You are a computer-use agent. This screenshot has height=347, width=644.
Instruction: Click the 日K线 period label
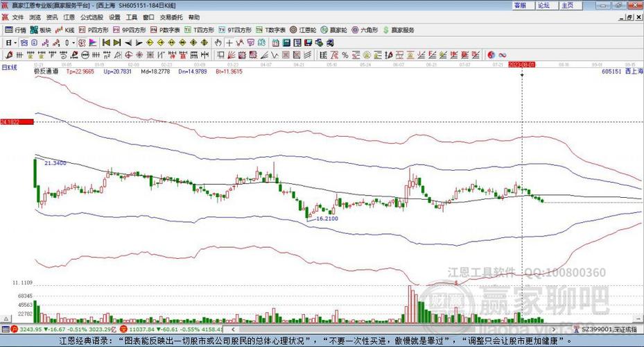coord(9,67)
